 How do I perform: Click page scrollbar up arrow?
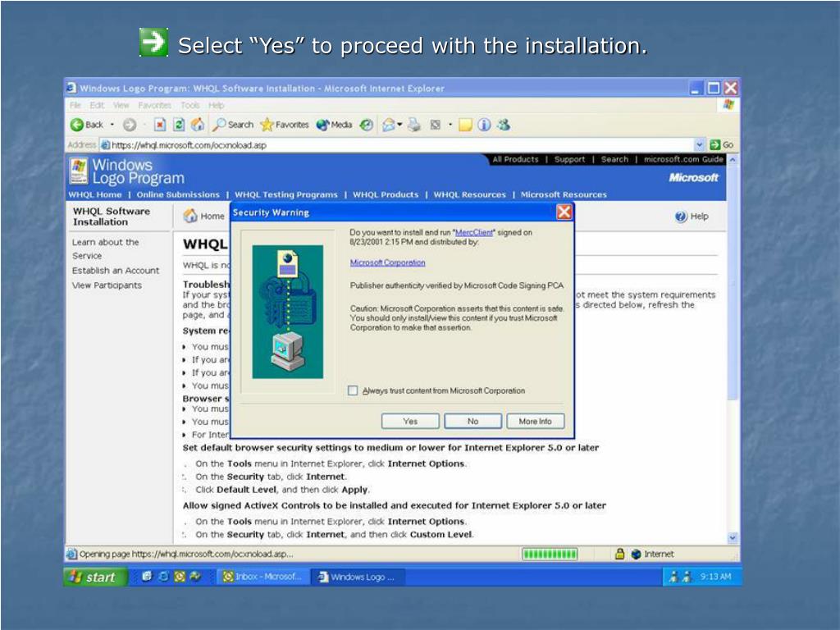[x=733, y=160]
